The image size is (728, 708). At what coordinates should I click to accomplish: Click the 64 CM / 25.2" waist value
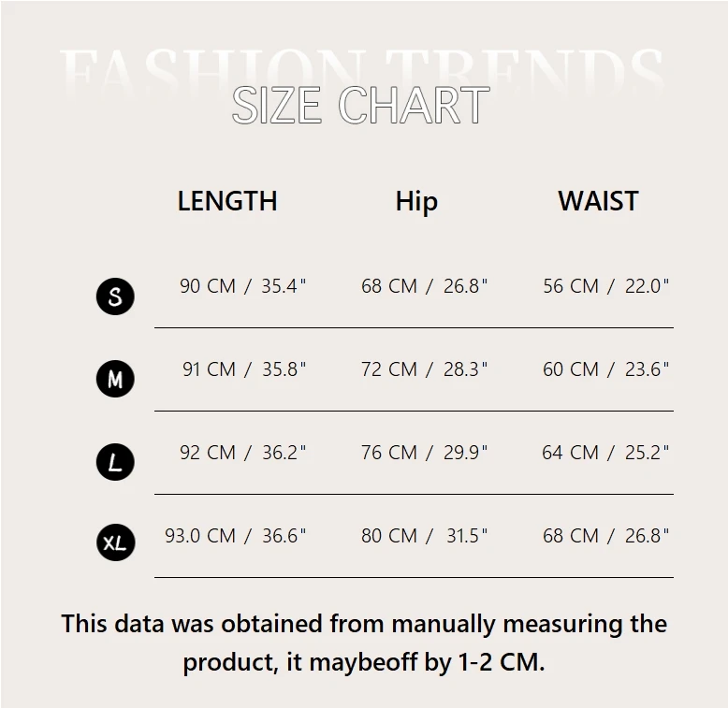pyautogui.click(x=606, y=453)
